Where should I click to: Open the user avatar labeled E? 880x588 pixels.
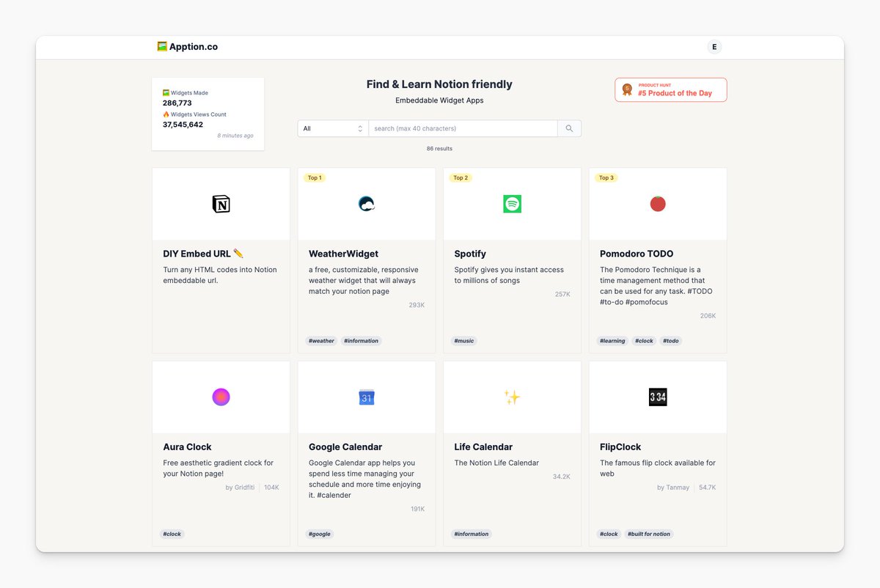(x=714, y=47)
